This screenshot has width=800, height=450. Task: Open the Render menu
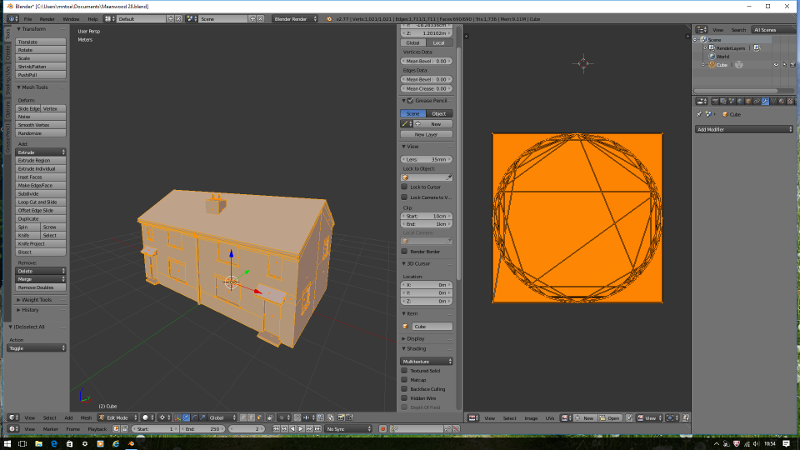pos(47,19)
